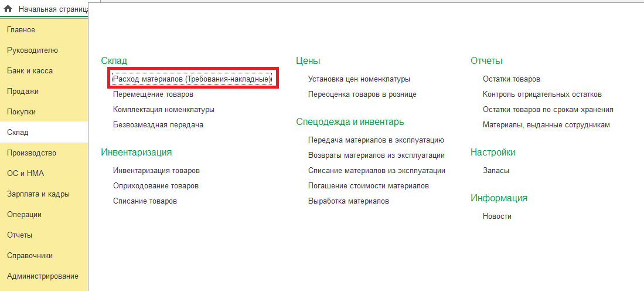Open Передача материалов в эксплуатацию

coord(376,140)
